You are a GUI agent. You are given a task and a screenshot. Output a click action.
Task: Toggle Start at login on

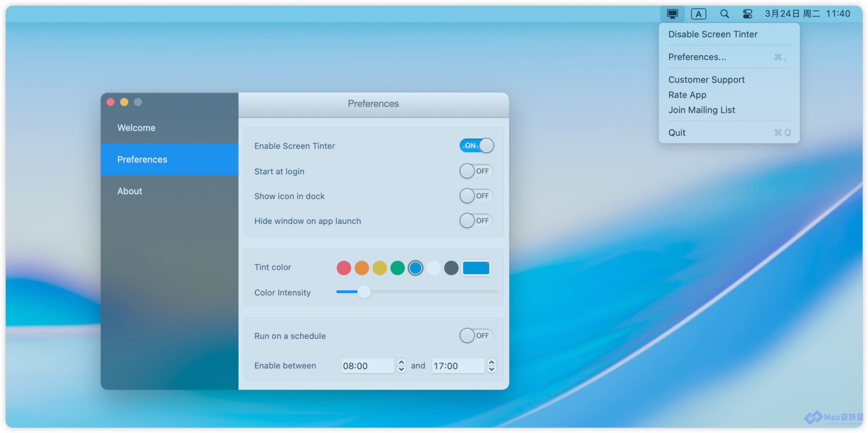pos(476,171)
